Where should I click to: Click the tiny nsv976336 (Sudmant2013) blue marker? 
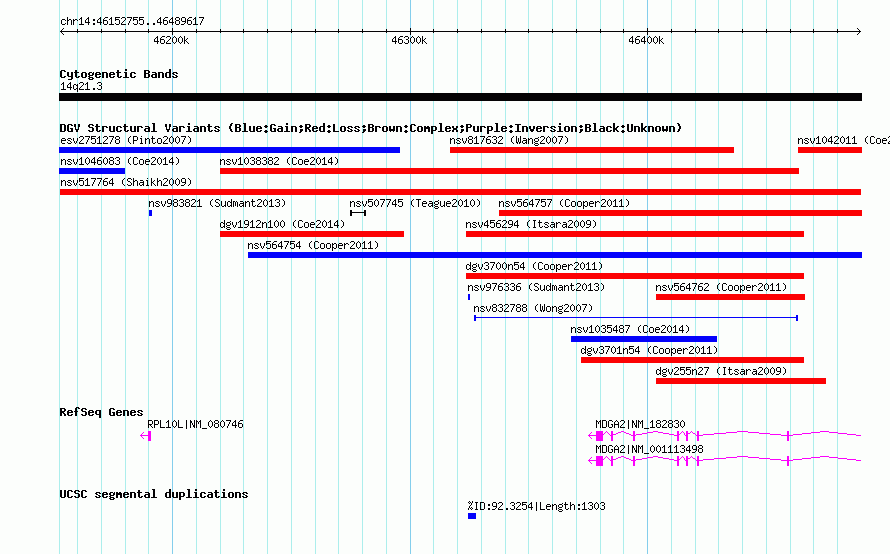(469, 297)
